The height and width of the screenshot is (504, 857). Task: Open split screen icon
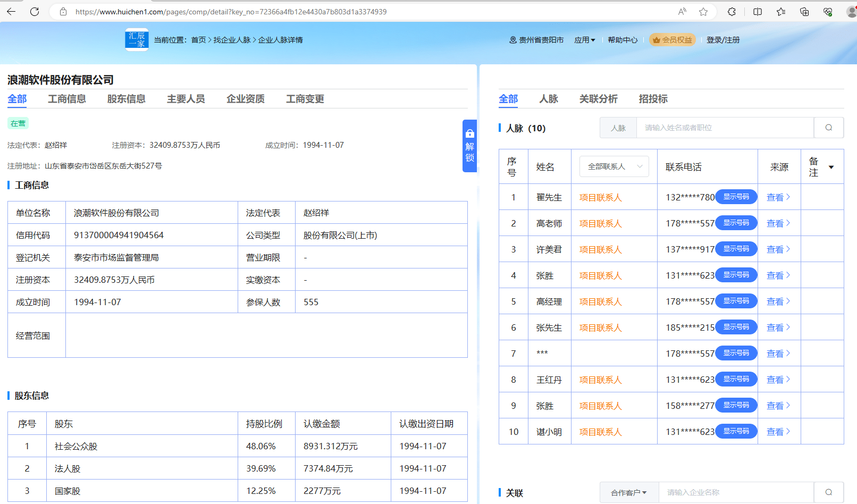(758, 12)
